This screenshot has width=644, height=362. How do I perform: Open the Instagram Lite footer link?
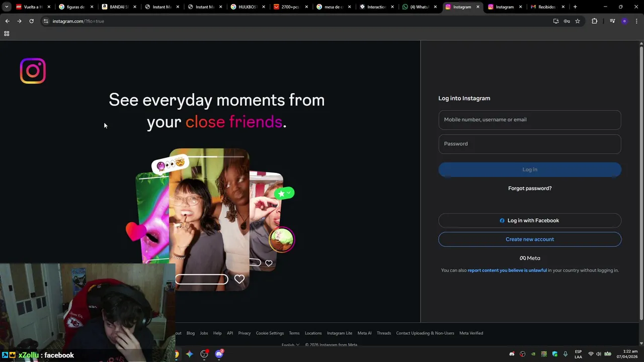340,333
